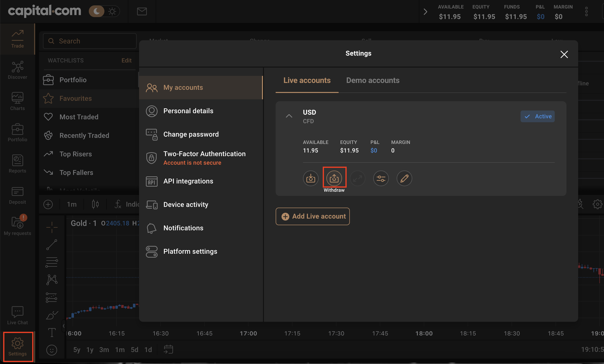The width and height of the screenshot is (604, 364).
Task: Click the Active account status badge
Action: (537, 116)
